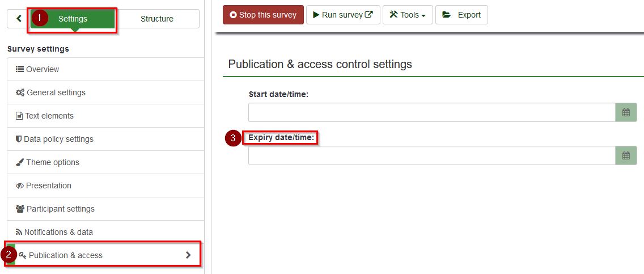Click the Export folder icon
The height and width of the screenshot is (274, 644).
[447, 15]
